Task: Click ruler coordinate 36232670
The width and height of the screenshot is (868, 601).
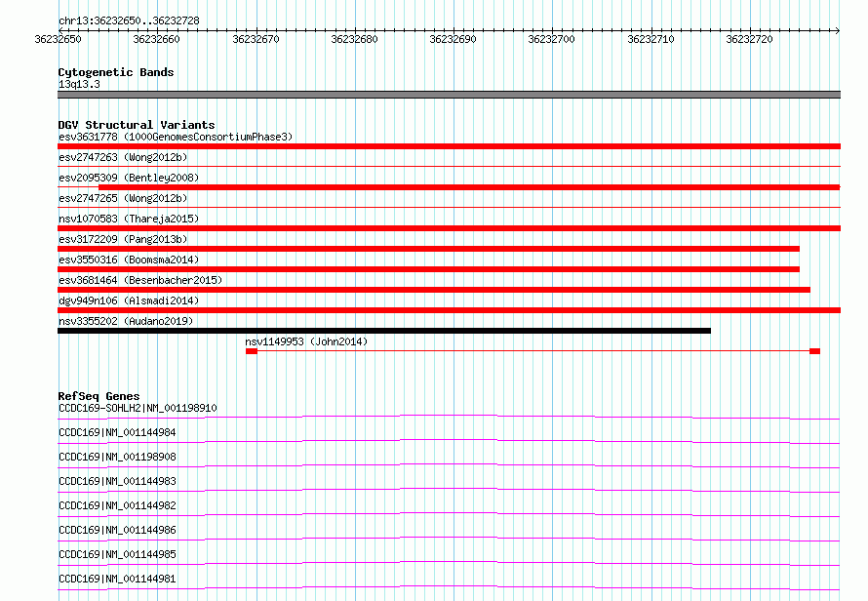Action: coord(256,39)
